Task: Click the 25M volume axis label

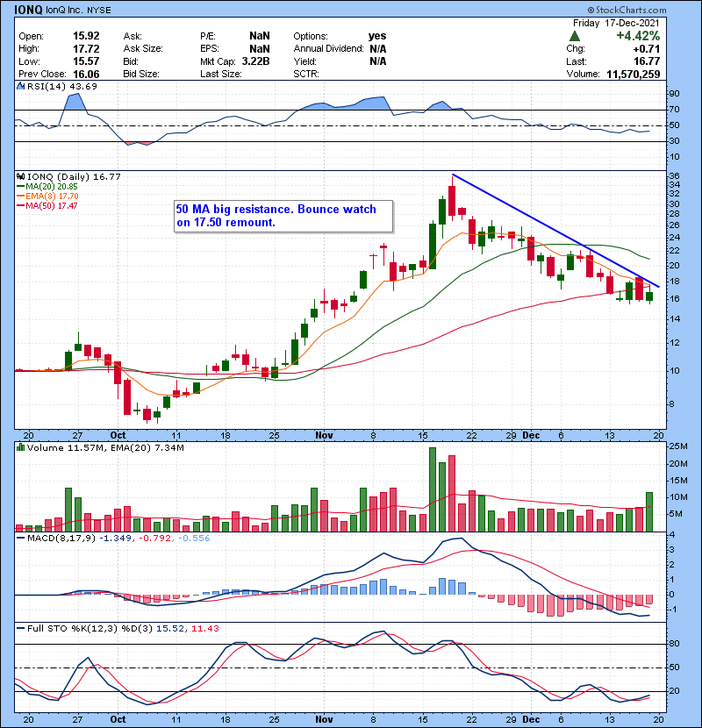Action: (x=677, y=446)
